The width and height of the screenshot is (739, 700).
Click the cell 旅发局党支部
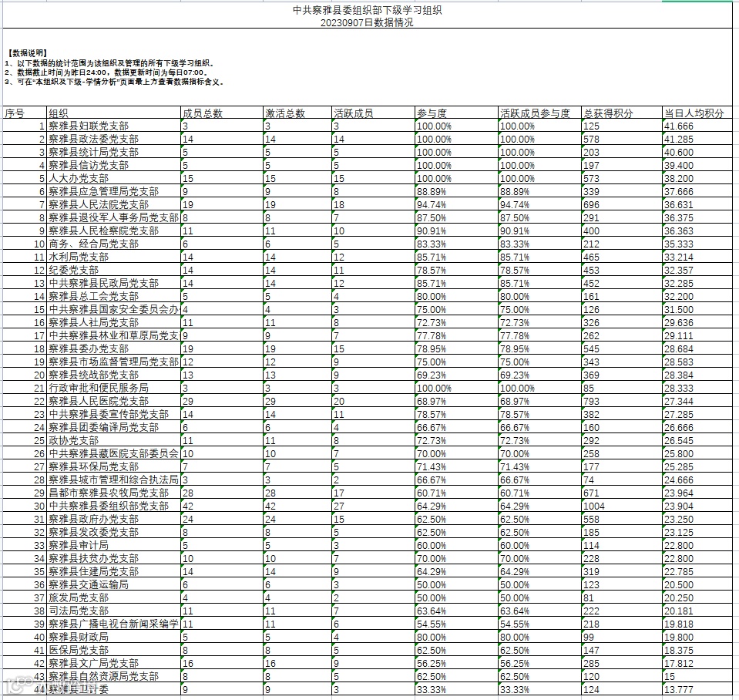click(x=113, y=597)
